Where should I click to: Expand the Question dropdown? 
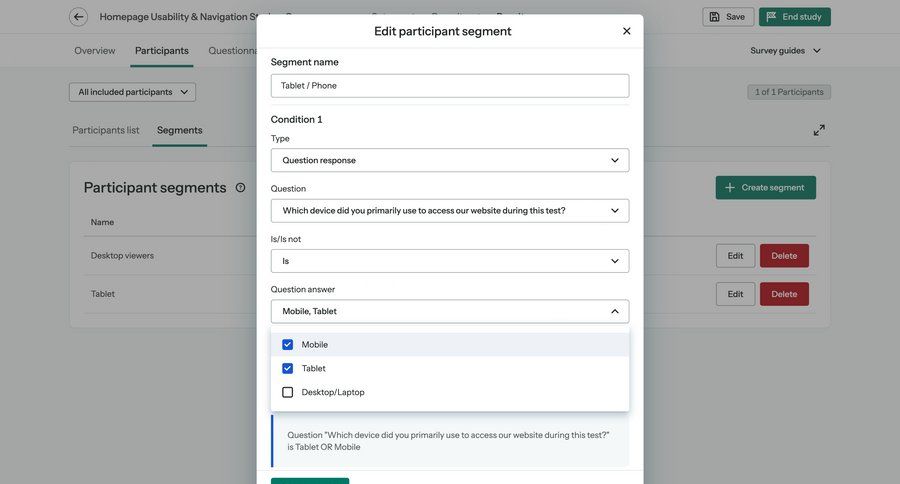click(x=450, y=211)
